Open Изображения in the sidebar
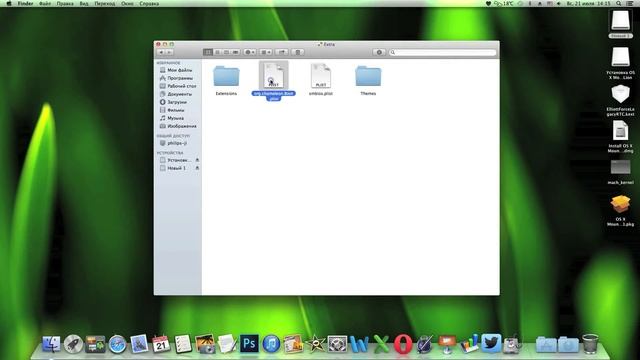Viewport: 640px width, 360px height. click(x=178, y=126)
